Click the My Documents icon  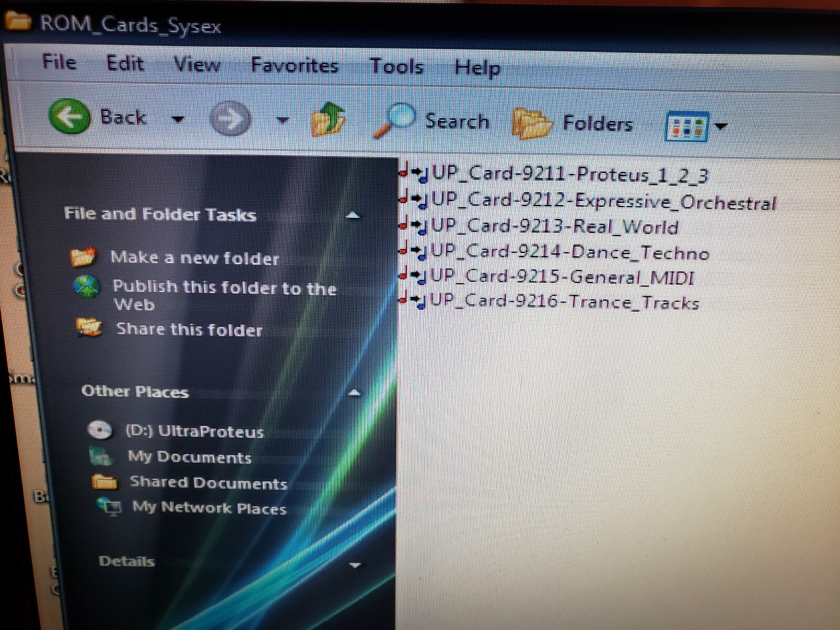(x=101, y=456)
